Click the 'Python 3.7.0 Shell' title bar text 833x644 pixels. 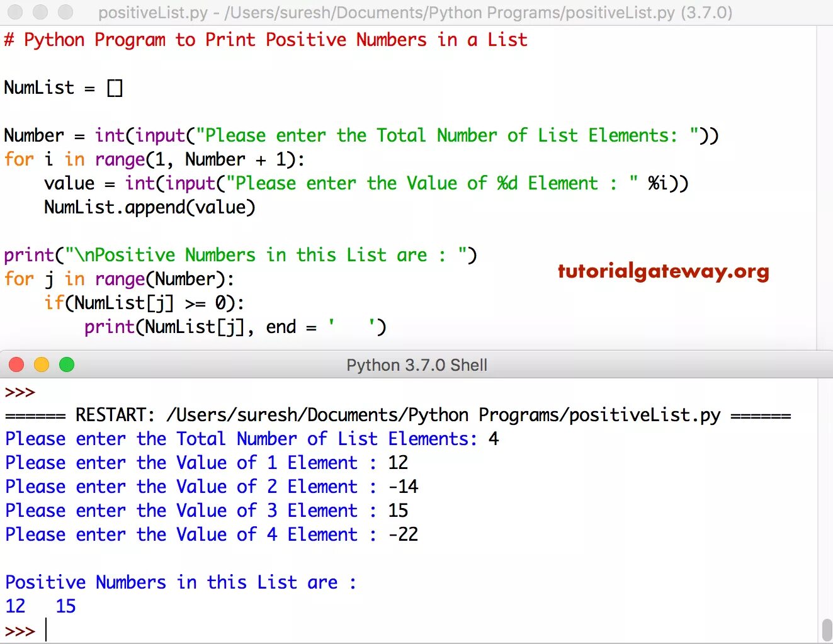(x=417, y=365)
